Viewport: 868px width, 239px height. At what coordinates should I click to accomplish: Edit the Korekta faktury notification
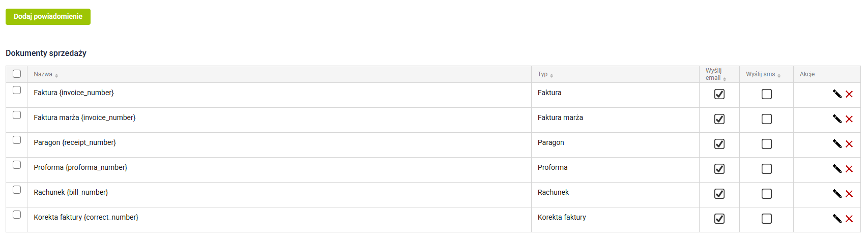[837, 219]
